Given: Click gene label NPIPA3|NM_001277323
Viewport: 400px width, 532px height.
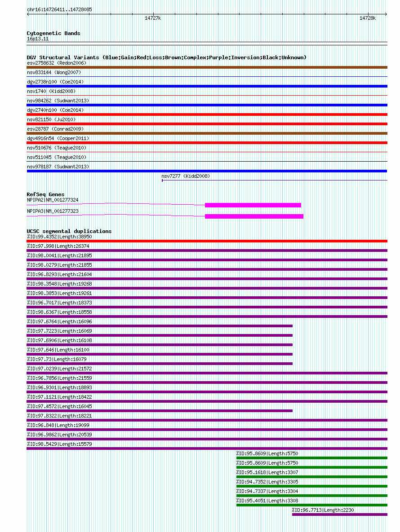Looking at the screenshot, I should (x=53, y=211).
